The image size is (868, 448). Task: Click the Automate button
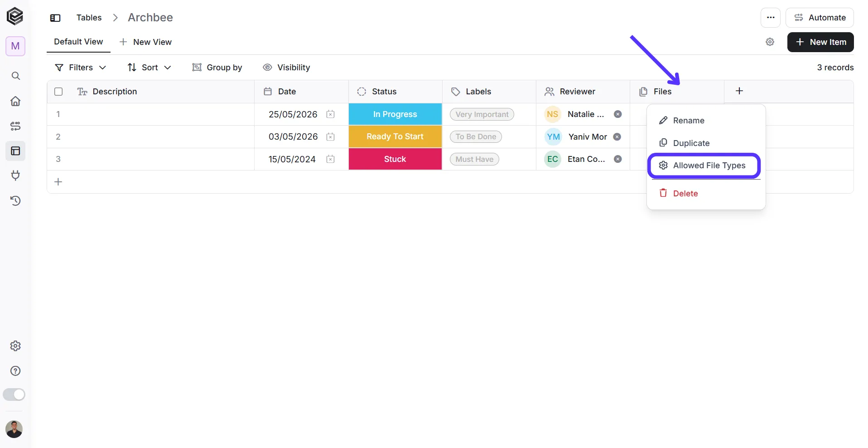(820, 18)
